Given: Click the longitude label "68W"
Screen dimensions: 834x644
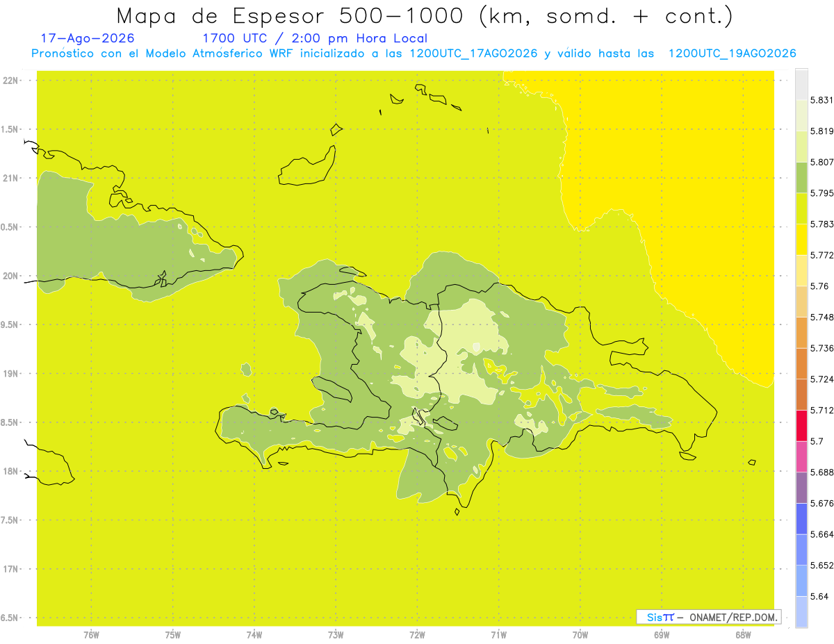Looking at the screenshot, I should coord(743,635).
